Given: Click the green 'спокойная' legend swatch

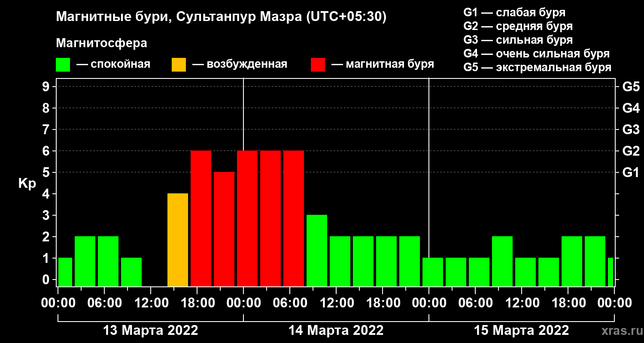Looking at the screenshot, I should click(x=63, y=65).
